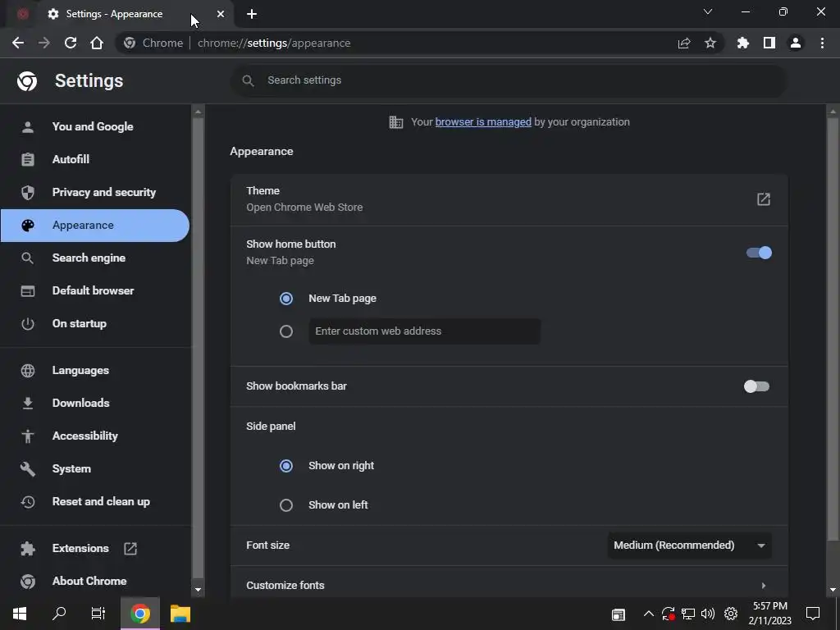The width and height of the screenshot is (840, 630).
Task: Open the Font size dropdown
Action: (689, 546)
